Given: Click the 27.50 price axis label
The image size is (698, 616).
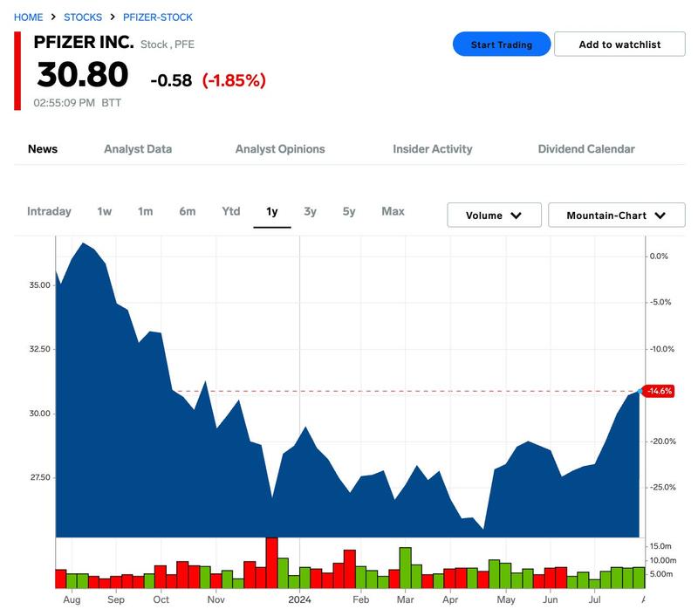Looking at the screenshot, I should [x=40, y=477].
